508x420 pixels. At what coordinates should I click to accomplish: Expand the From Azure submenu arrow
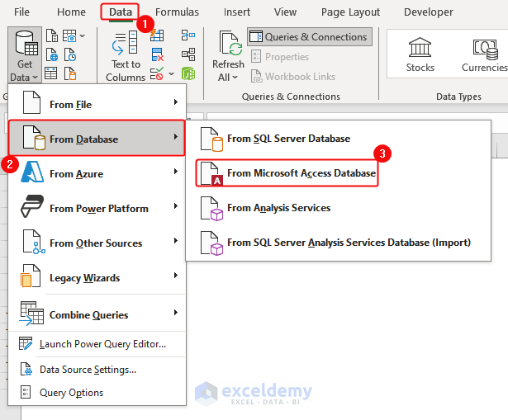pos(176,171)
